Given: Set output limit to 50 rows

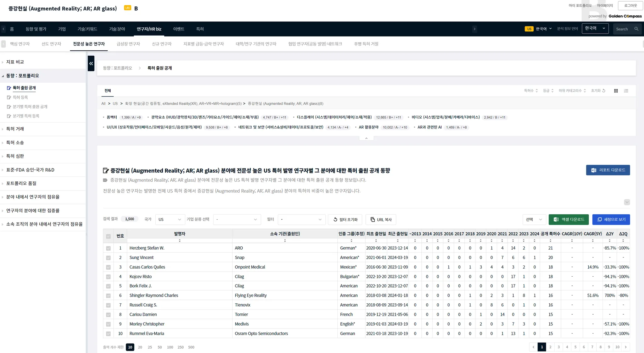Looking at the screenshot, I should (160, 347).
